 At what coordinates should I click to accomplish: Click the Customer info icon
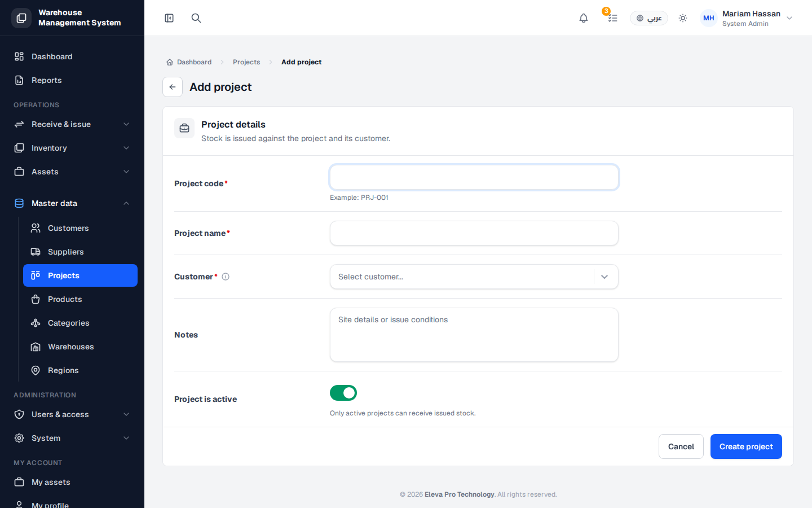pos(226,277)
